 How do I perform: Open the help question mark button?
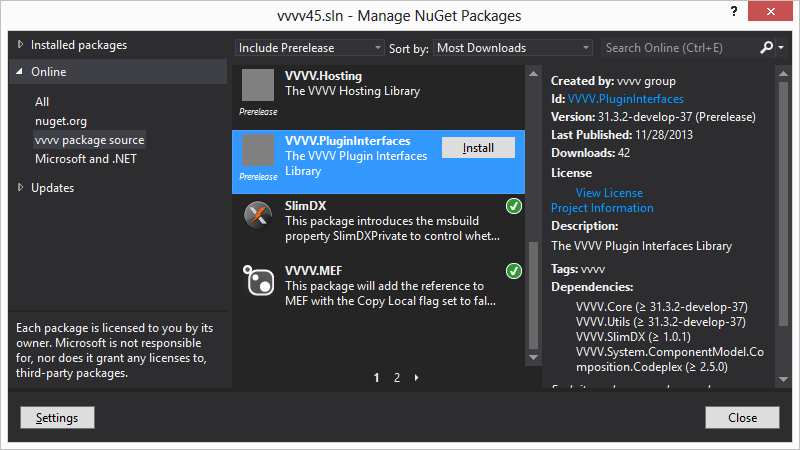pos(734,11)
